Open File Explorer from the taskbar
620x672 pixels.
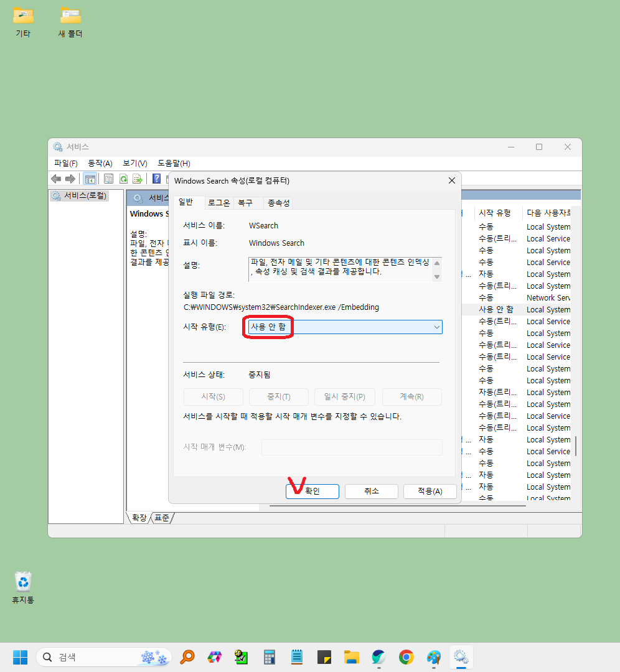pos(352,657)
